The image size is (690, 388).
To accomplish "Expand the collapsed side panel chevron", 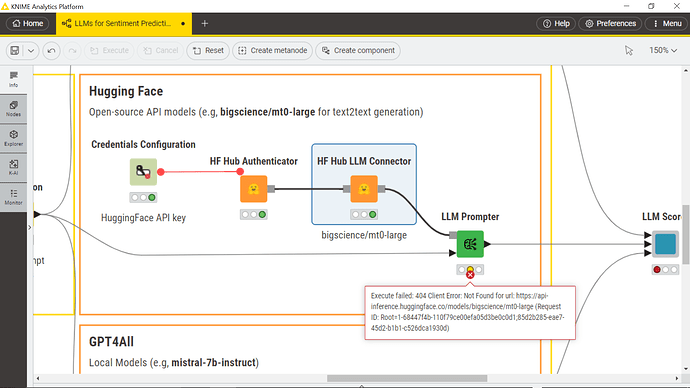I will point(30,227).
